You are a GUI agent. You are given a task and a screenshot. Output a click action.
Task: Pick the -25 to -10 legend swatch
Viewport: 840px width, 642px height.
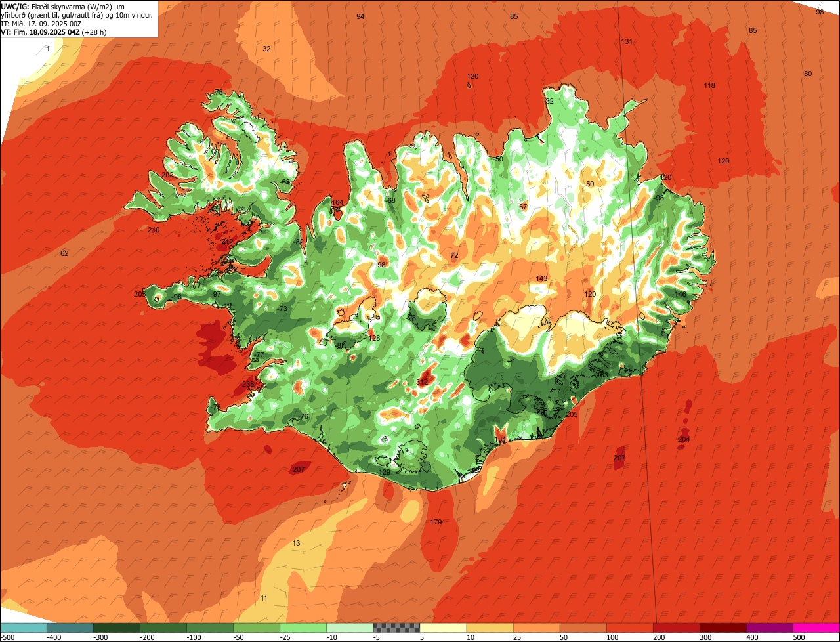pos(303,628)
